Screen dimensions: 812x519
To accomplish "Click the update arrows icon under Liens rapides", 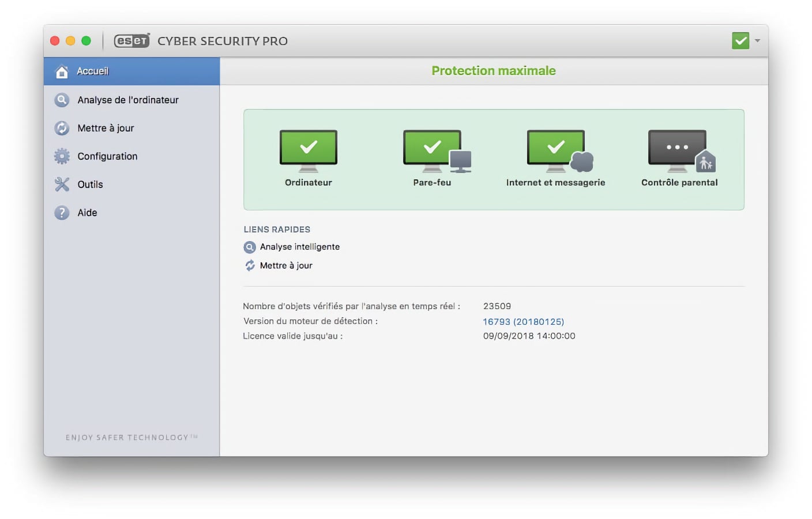I will [250, 265].
